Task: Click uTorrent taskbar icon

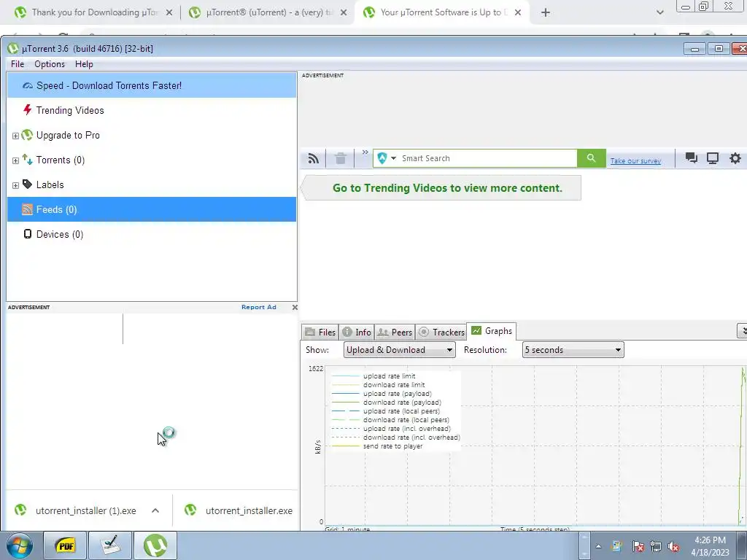Action: (155, 545)
